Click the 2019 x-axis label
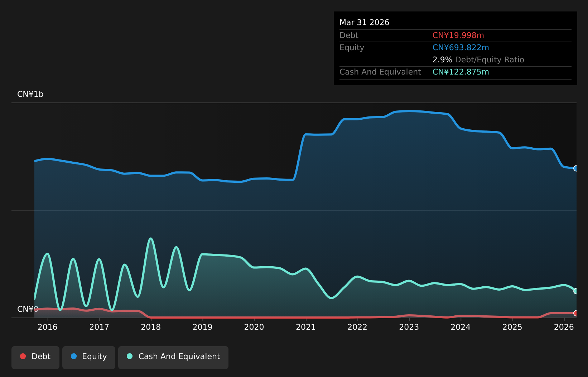The height and width of the screenshot is (377, 588). 203,327
